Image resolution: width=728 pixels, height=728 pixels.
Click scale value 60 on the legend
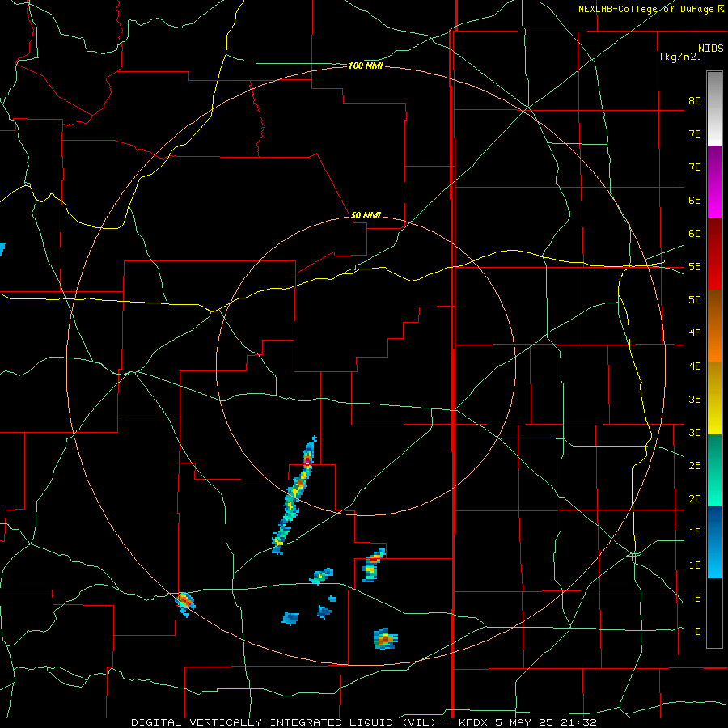[x=695, y=234]
